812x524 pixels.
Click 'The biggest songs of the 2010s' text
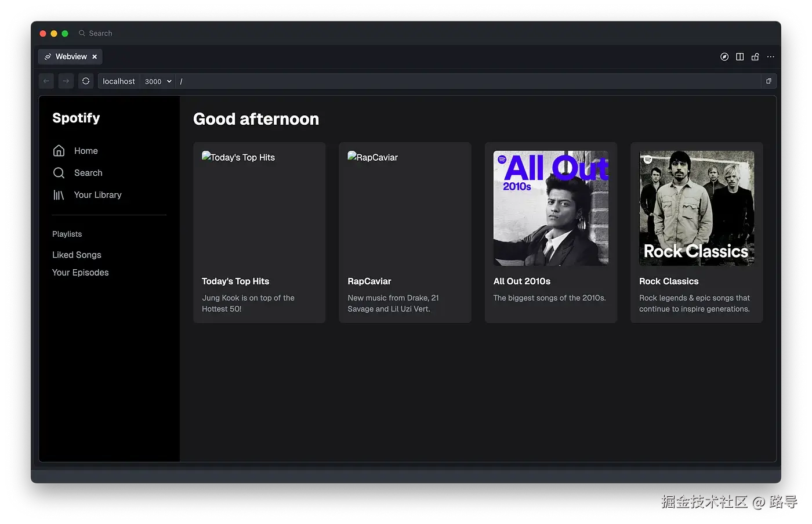click(x=550, y=298)
